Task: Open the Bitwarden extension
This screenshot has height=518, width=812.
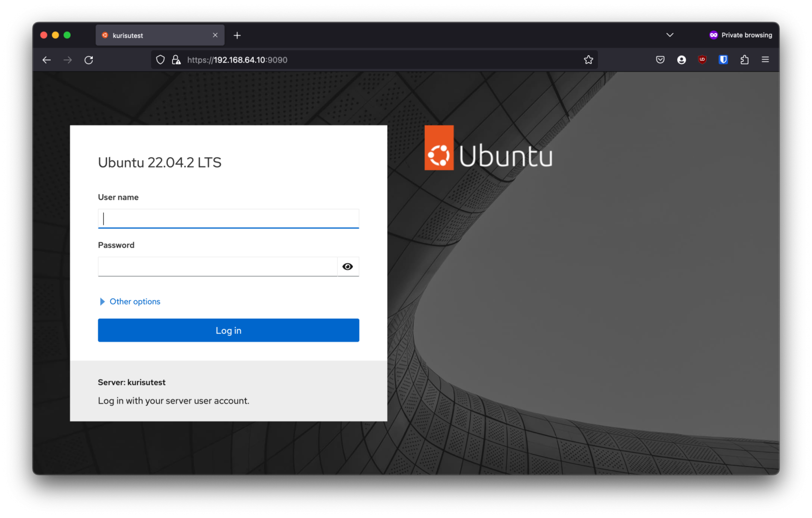Action: [723, 60]
